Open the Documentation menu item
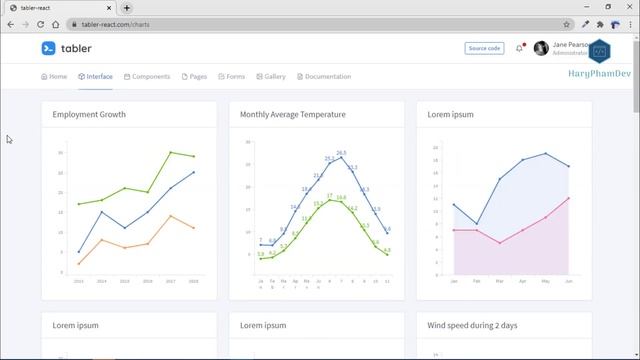Viewport: 640px width, 360px height. (324, 76)
